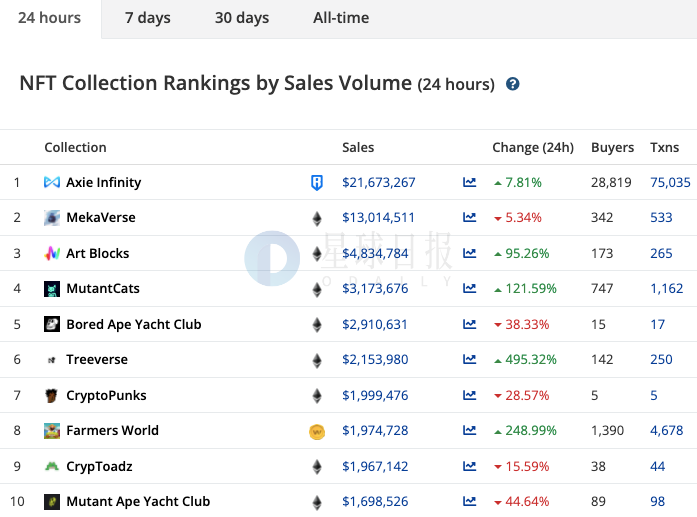Screen dimensions: 697x517
Task: Click the Ethereum icon in MekaVerse row
Action: (x=317, y=218)
